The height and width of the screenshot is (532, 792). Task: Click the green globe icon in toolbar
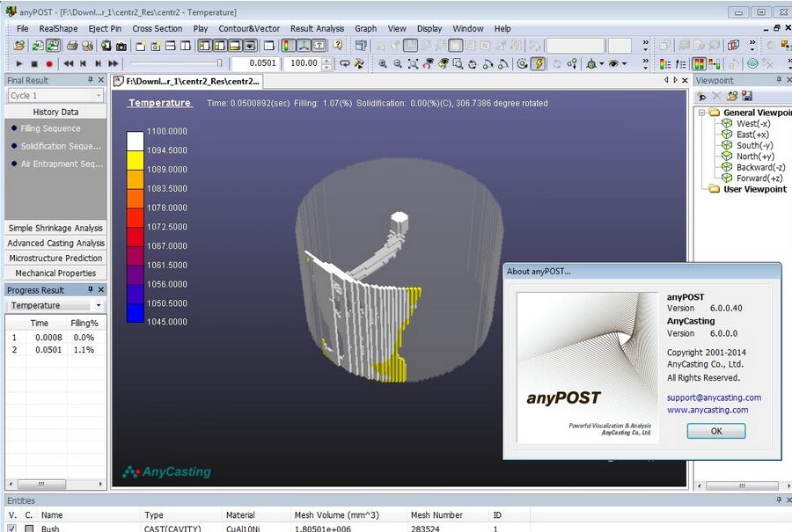(752, 63)
